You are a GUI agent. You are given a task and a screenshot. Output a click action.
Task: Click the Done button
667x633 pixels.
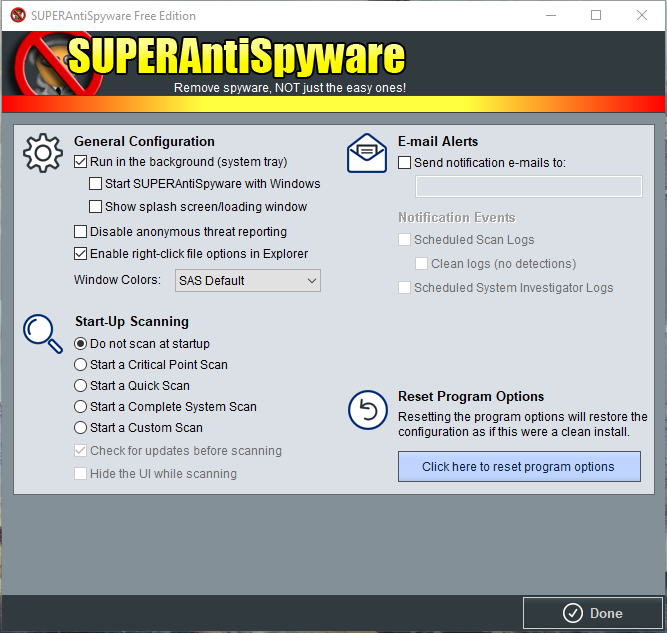[x=593, y=613]
